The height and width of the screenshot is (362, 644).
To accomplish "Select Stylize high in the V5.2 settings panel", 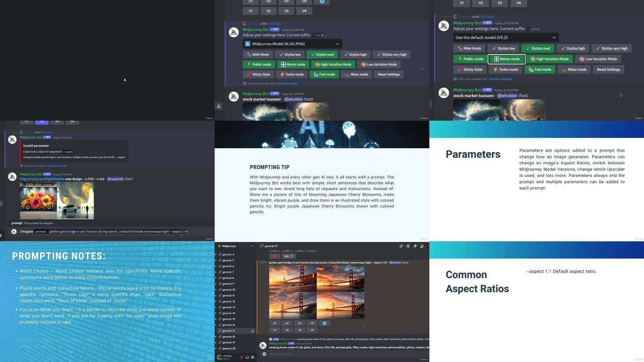I will [573, 48].
